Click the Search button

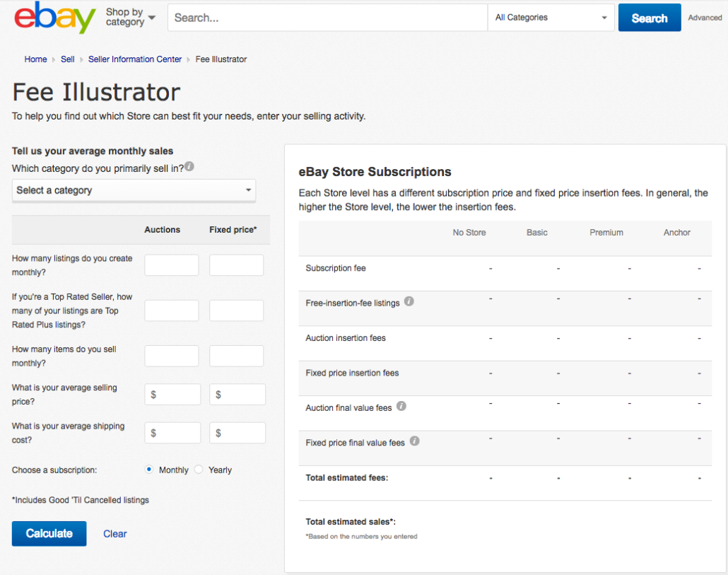(650, 18)
